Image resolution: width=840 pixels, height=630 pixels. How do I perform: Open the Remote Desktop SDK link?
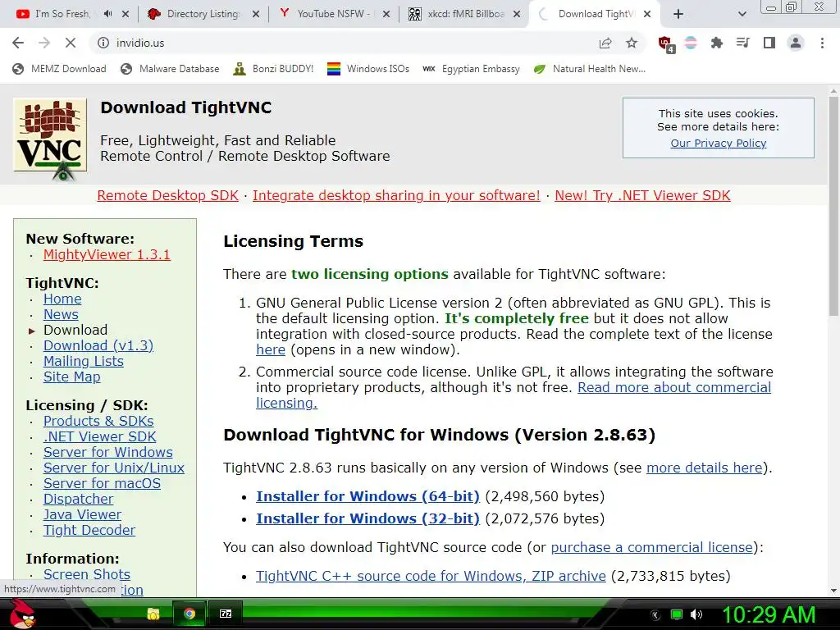point(167,195)
